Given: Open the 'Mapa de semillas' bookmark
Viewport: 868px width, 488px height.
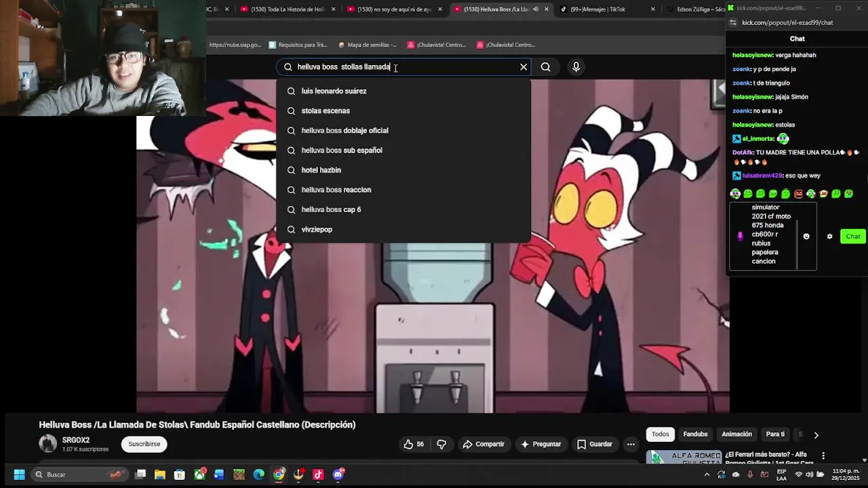Looking at the screenshot, I should [x=368, y=45].
